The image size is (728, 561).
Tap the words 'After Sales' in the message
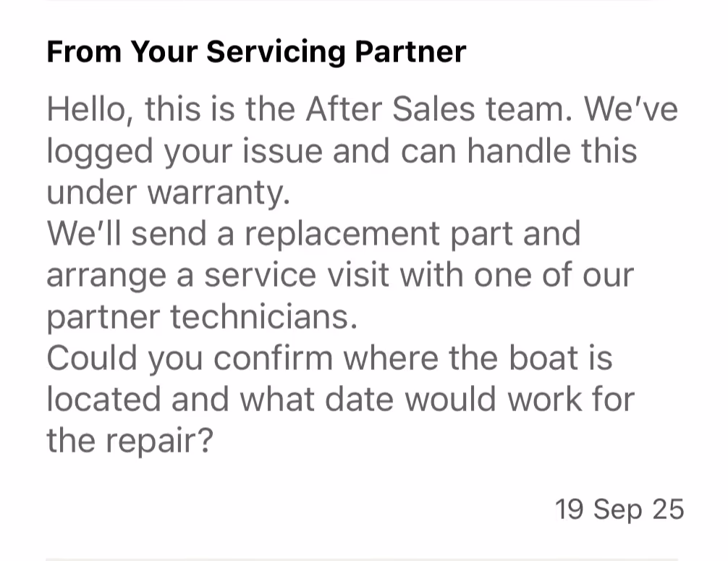391,109
